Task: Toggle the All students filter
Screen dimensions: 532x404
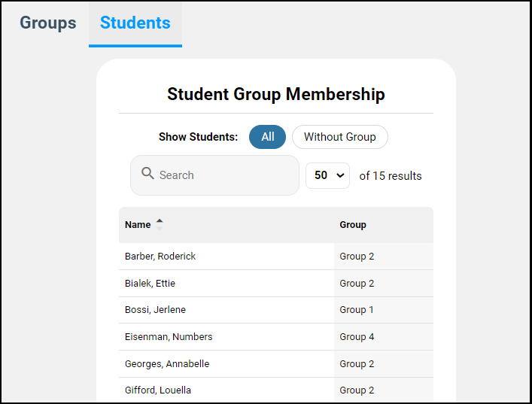Action: [x=267, y=137]
